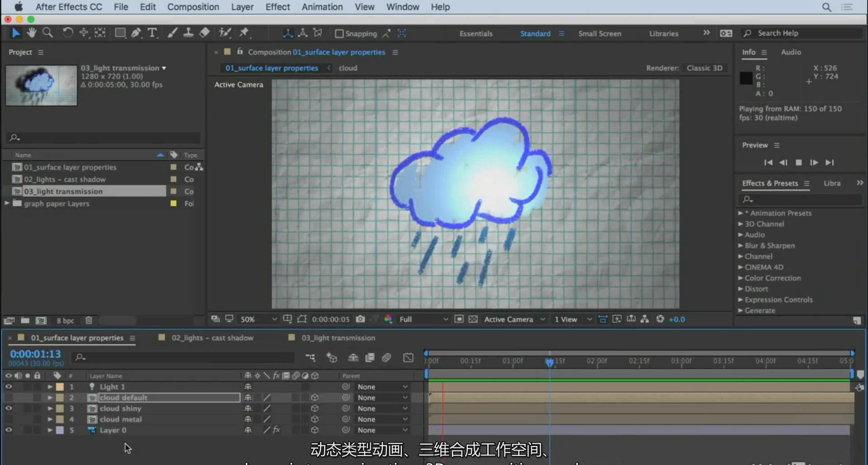Stop playback in the Preview panel
Image resolution: width=868 pixels, height=465 pixels.
point(799,163)
